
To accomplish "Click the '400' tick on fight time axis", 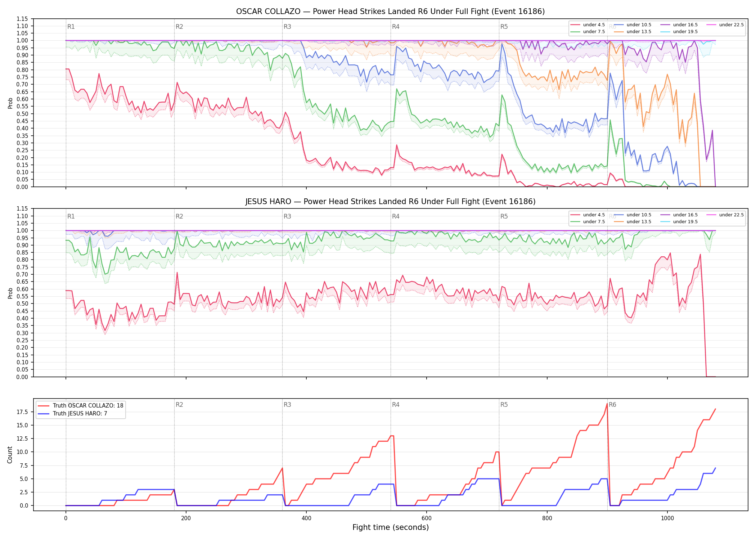I will tap(306, 518).
